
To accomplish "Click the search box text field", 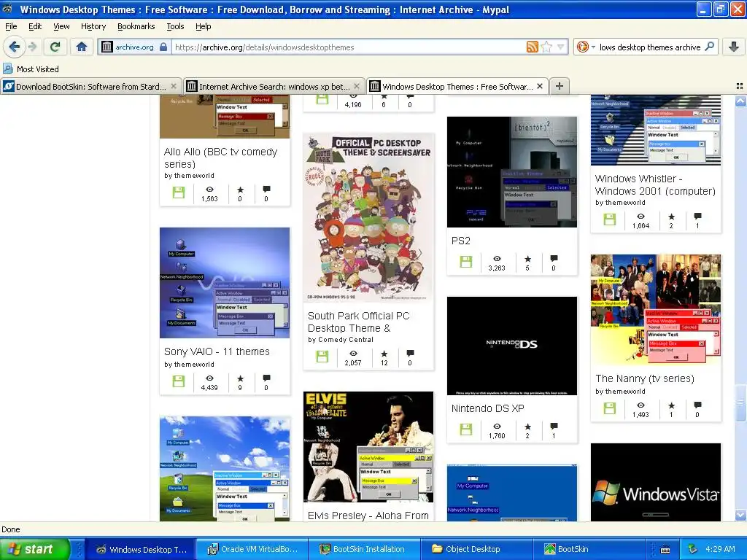I will coord(650,47).
